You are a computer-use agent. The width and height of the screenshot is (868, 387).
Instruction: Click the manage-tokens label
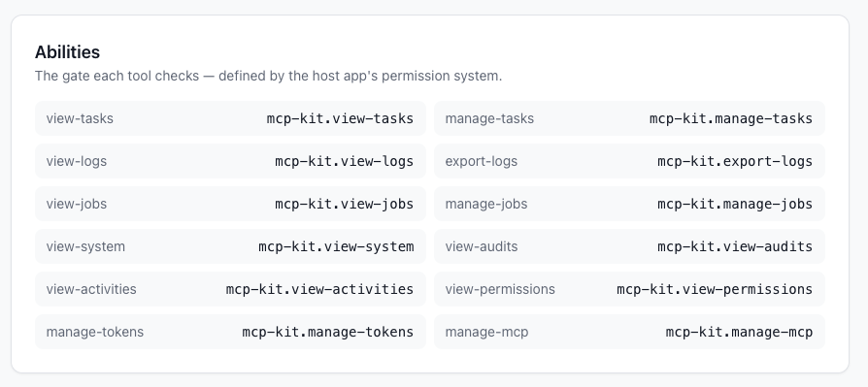[x=94, y=332]
